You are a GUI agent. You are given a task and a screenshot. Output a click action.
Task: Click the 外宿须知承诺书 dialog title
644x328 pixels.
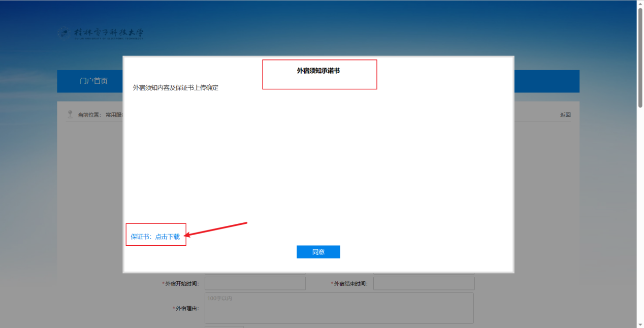tap(318, 71)
